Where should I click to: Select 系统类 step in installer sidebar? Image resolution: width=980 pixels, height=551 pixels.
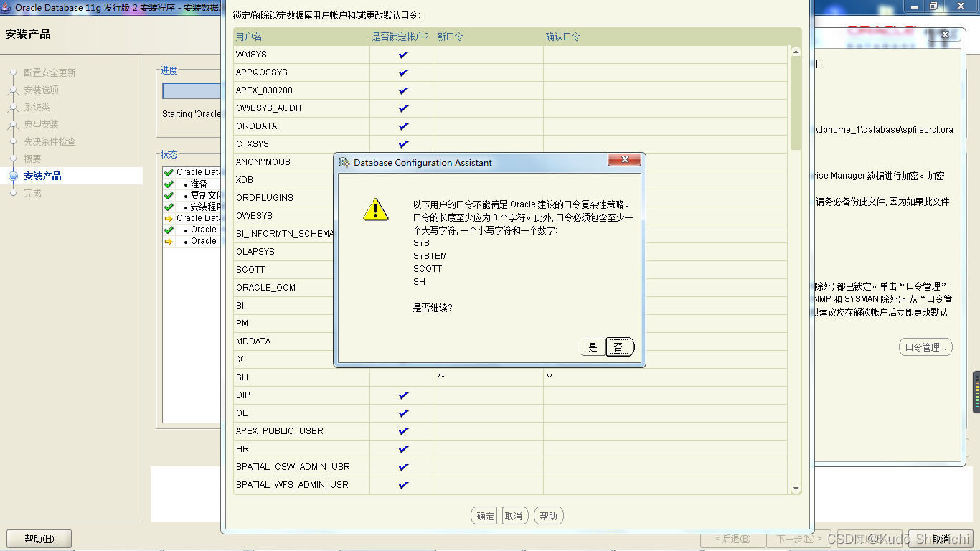tap(37, 107)
